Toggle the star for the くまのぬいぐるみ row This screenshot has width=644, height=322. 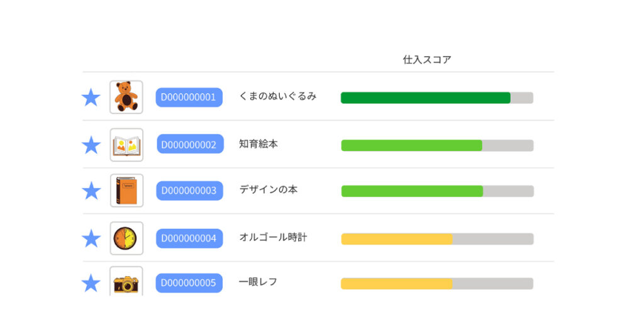(91, 97)
